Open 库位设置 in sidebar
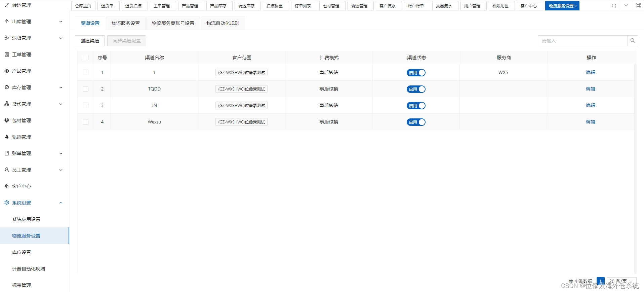Viewport: 644px width, 292px height. pos(22,252)
